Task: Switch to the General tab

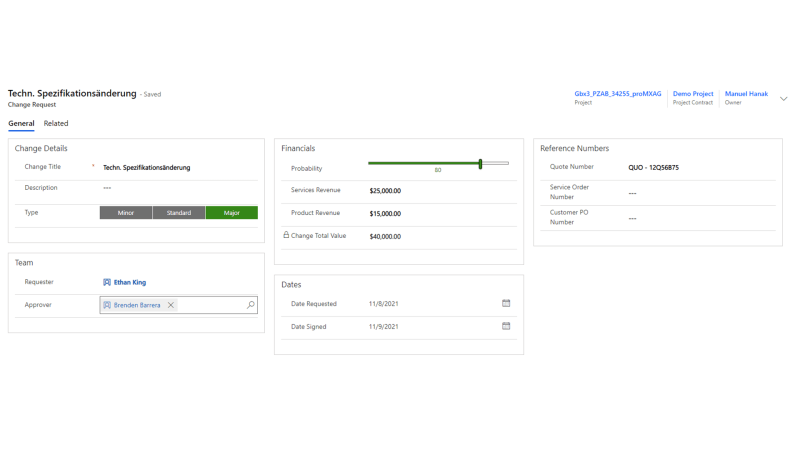Action: [21, 124]
